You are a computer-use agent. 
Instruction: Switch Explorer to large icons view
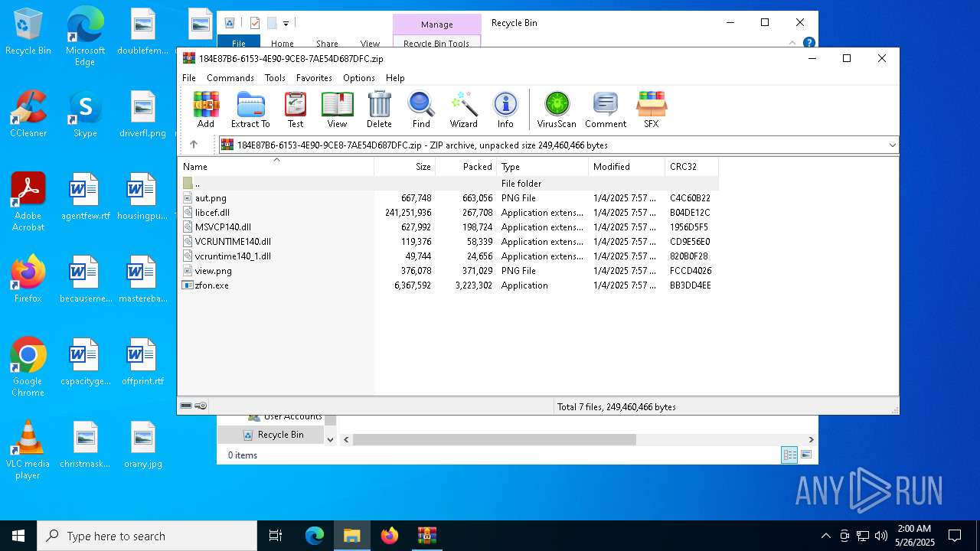[x=806, y=455]
